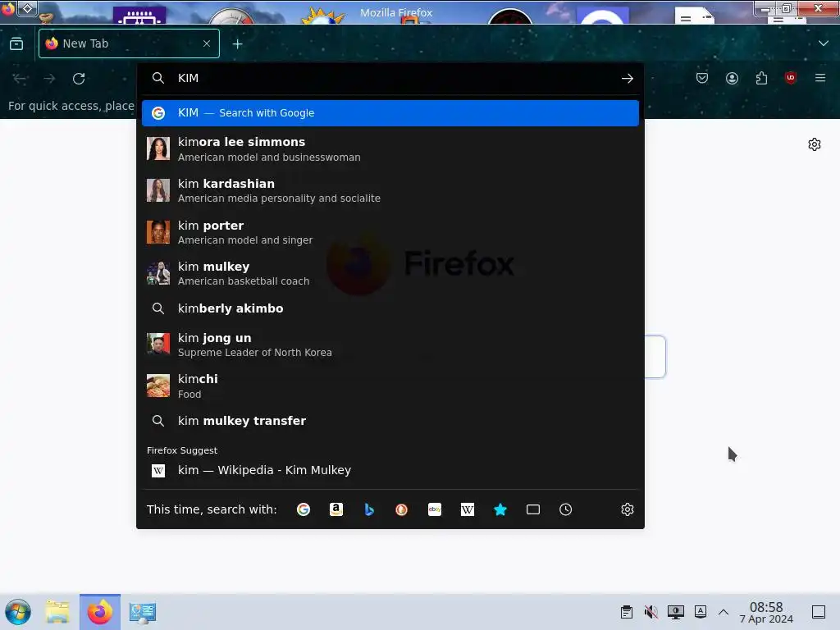Open the keyboard layout tray icon
Viewport: 840px width, 630px height.
701,611
